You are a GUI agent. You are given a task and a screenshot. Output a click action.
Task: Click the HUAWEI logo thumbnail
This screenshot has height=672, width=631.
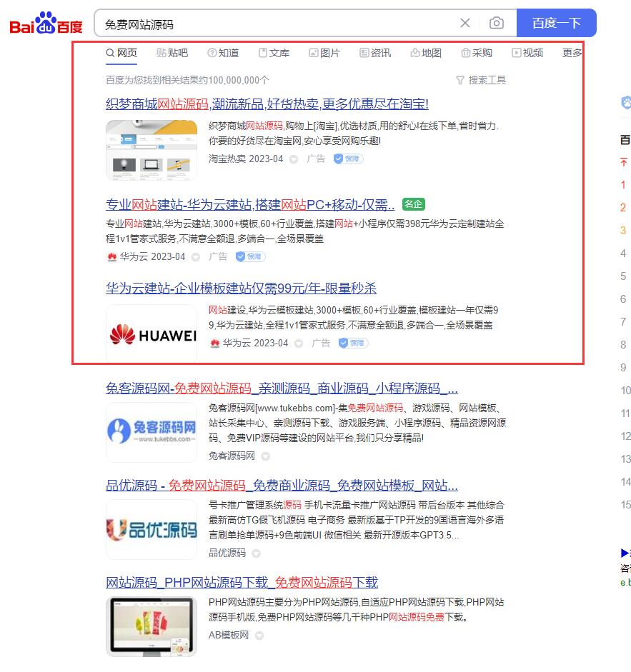point(151,334)
